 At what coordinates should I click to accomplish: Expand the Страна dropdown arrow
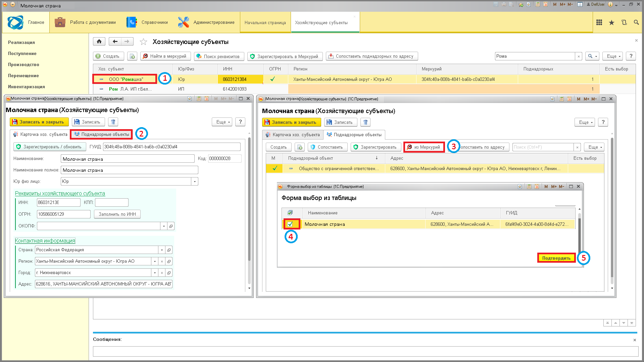162,250
